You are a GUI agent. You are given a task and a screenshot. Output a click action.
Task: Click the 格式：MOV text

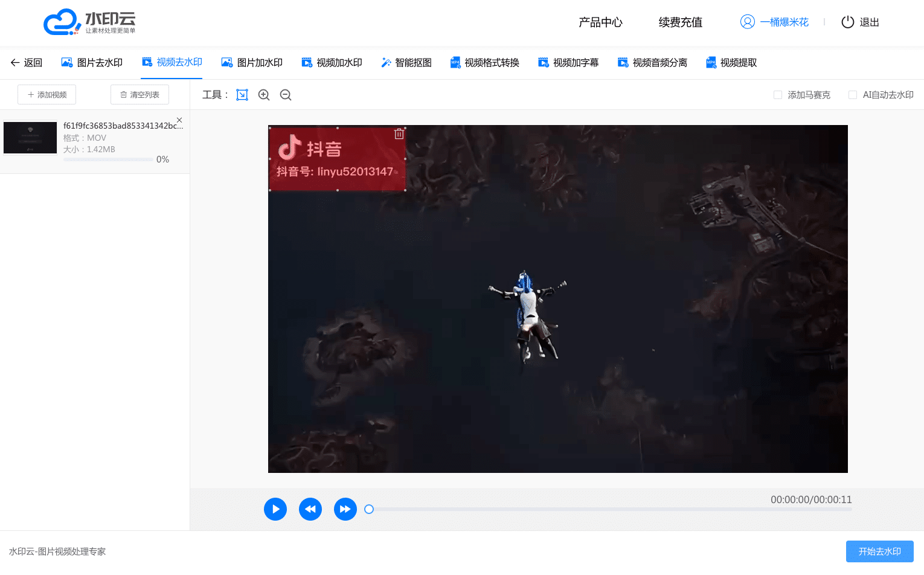pos(85,138)
